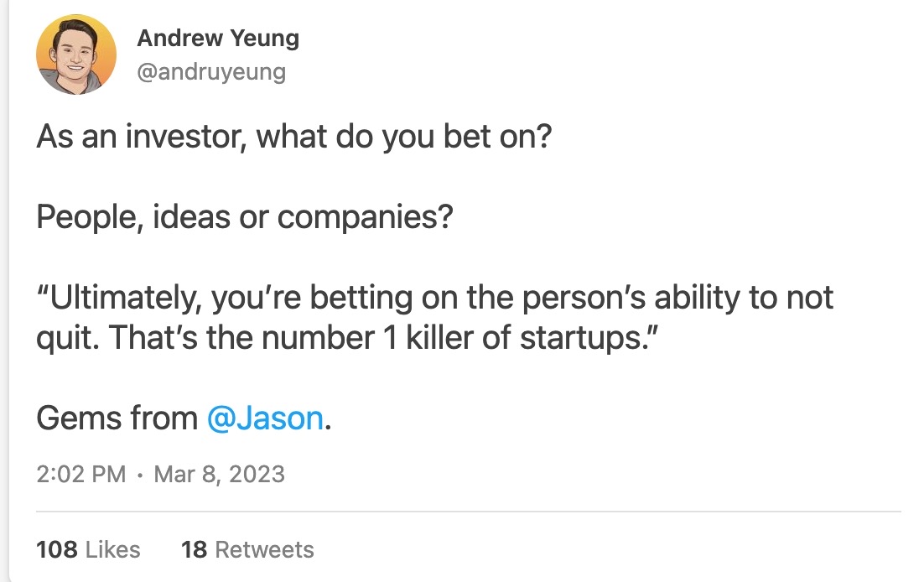Click the 18 retweet count number
Image resolution: width=924 pixels, height=582 pixels.
pyautogui.click(x=194, y=549)
